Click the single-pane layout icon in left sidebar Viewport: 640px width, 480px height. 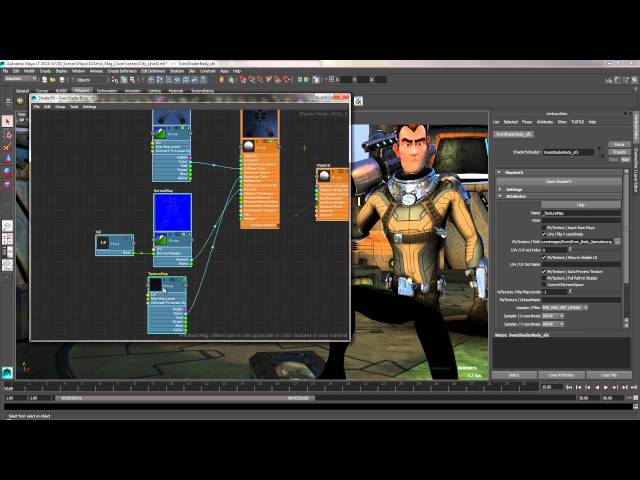(7, 226)
